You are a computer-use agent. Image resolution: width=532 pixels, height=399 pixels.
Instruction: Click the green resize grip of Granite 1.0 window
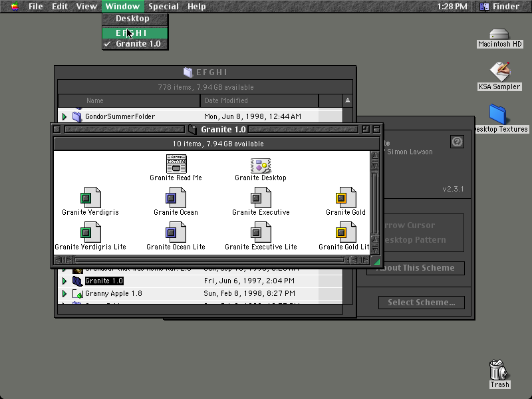tap(376, 261)
